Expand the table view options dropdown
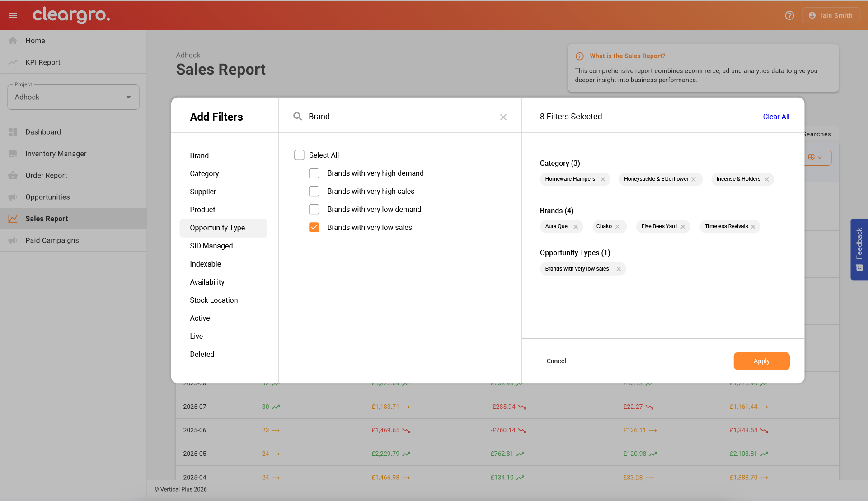This screenshot has width=868, height=501. pos(816,158)
